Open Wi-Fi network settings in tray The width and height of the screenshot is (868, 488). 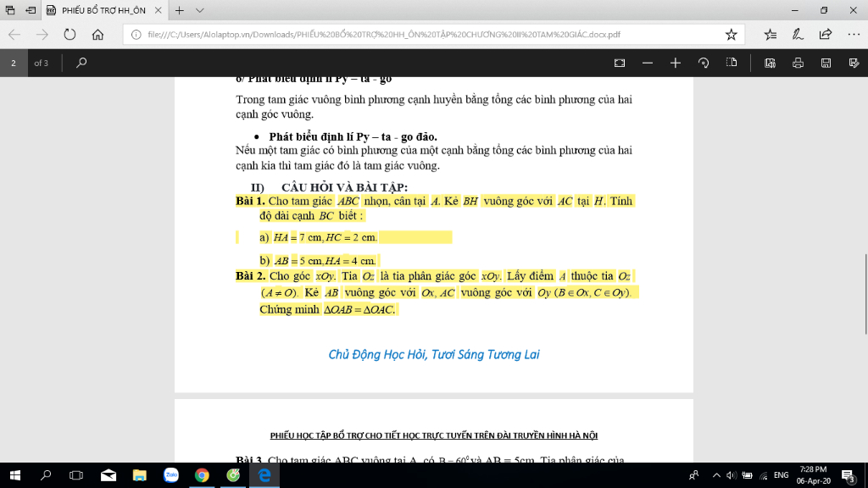764,475
